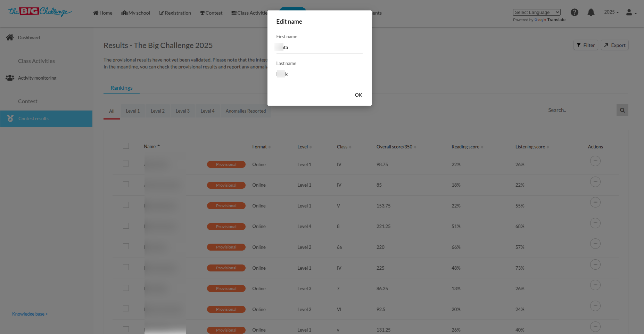
Task: Open actions menu for score 131.25 row
Action: coord(595,326)
